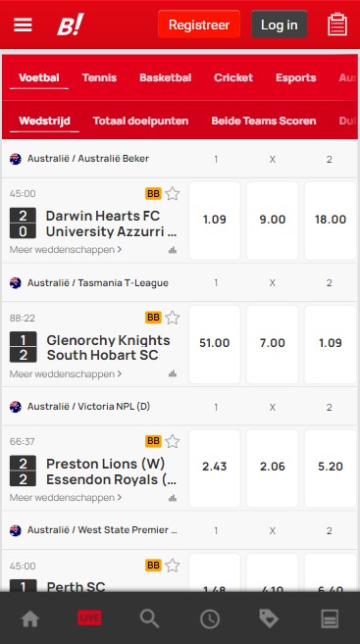This screenshot has width=360, height=644.
Task: Switch to the Tennis sport tab
Action: pos(99,77)
